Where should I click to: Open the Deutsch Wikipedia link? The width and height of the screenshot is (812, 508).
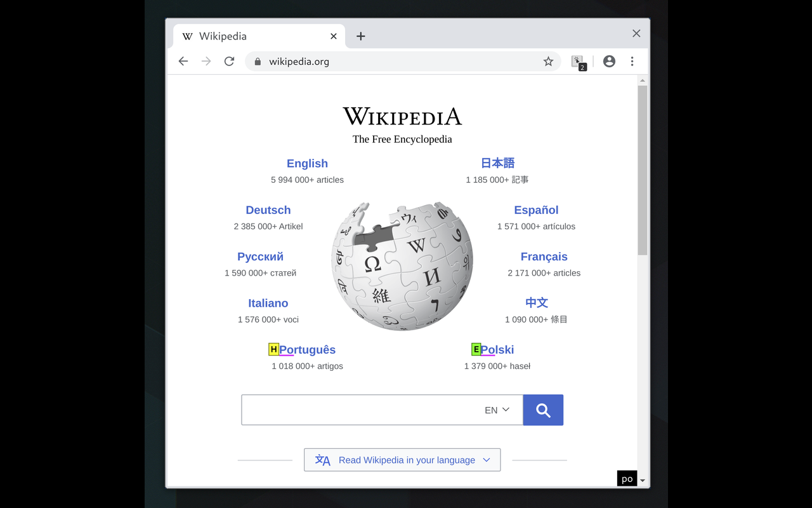(268, 210)
